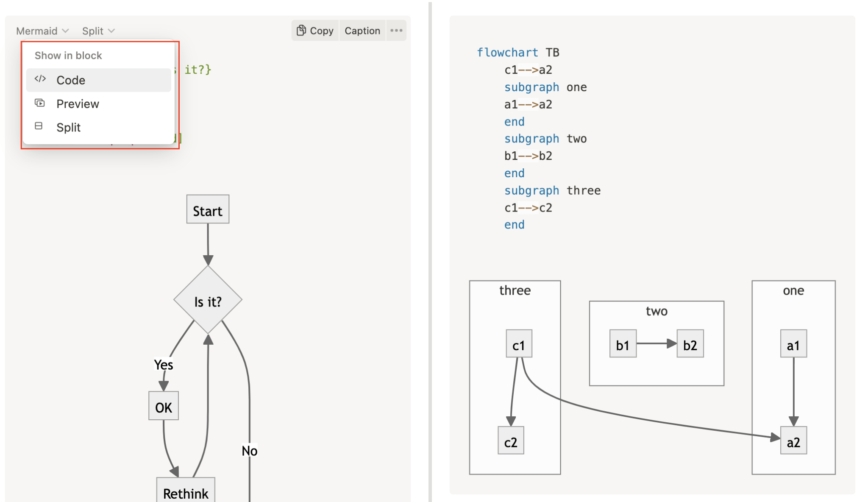Select Code from the Show in block menu
The height and width of the screenshot is (502, 868).
[x=71, y=80]
